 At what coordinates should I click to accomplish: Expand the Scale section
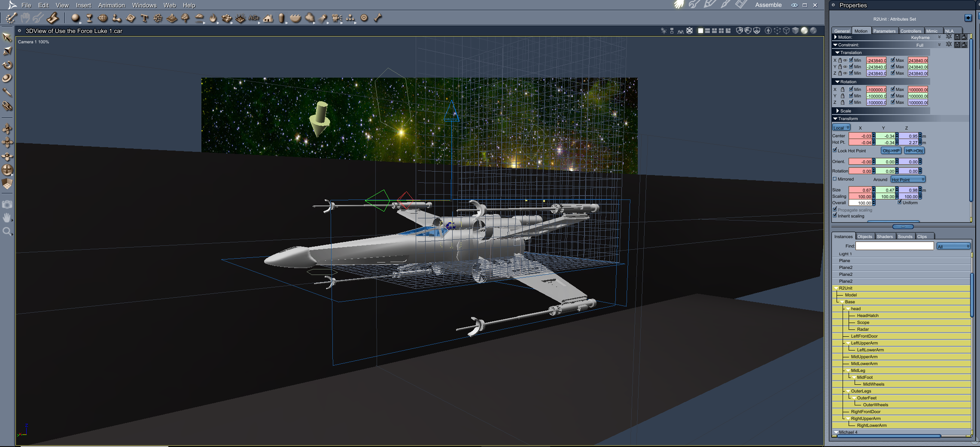click(837, 111)
